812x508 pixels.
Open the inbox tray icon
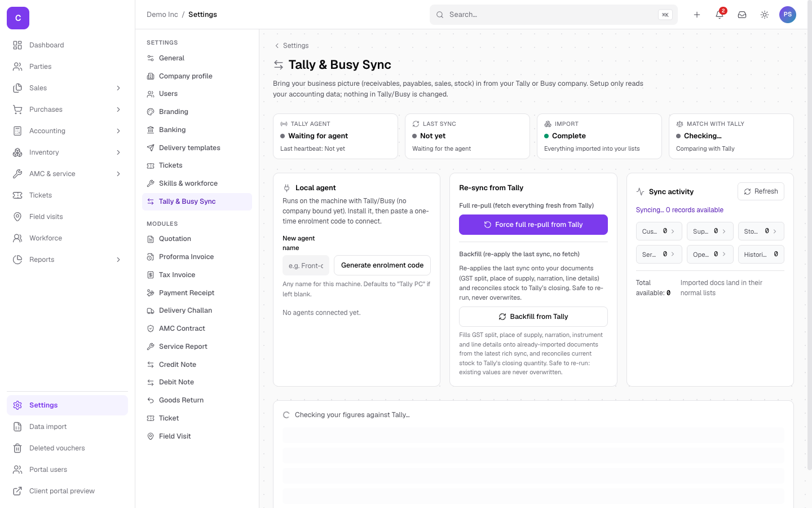click(x=742, y=15)
